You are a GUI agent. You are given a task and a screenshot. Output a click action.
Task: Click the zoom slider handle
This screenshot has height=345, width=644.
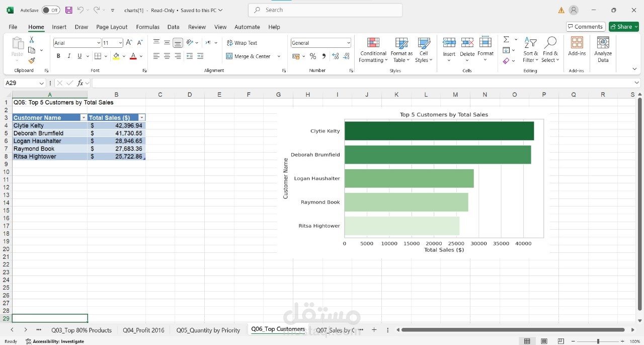(598, 341)
